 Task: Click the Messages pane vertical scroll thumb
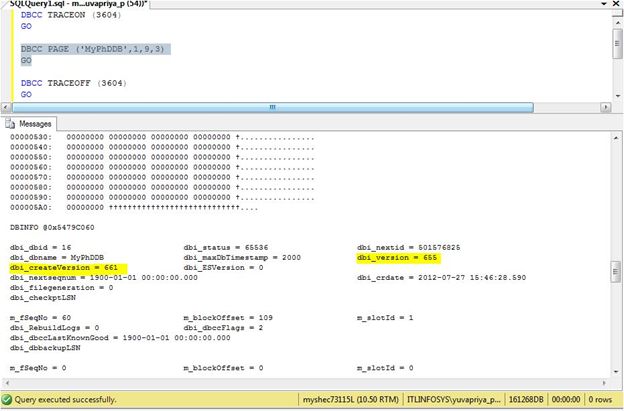[616, 271]
